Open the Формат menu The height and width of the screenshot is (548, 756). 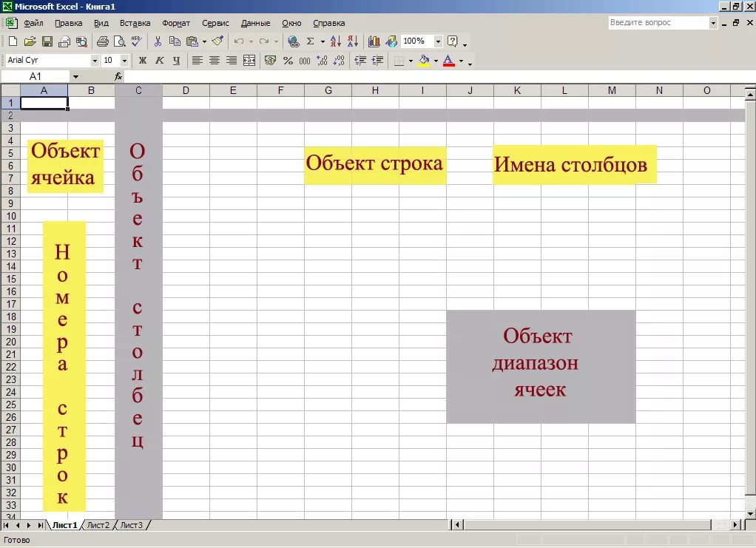(x=176, y=23)
